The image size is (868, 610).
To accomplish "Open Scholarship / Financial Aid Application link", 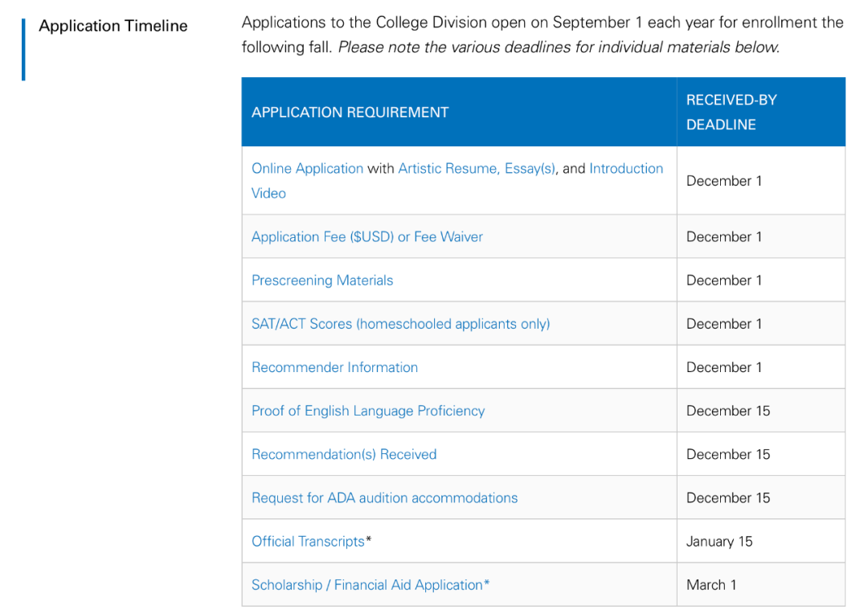I will [367, 584].
